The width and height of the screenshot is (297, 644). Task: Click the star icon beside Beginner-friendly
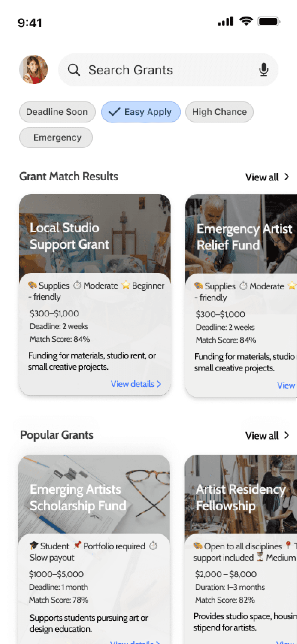coord(126,285)
